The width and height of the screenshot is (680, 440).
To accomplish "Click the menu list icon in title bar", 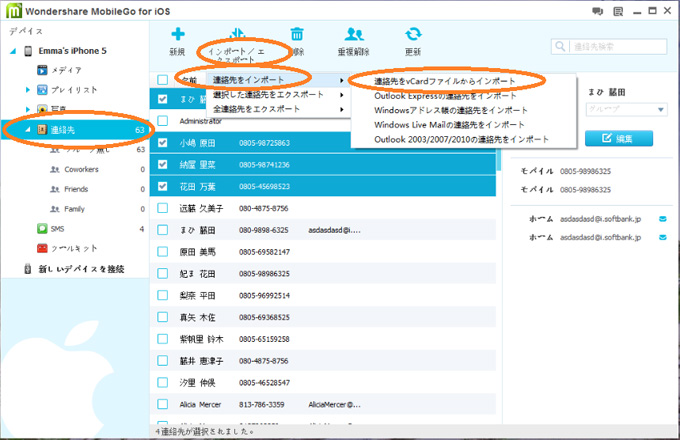I will (618, 11).
